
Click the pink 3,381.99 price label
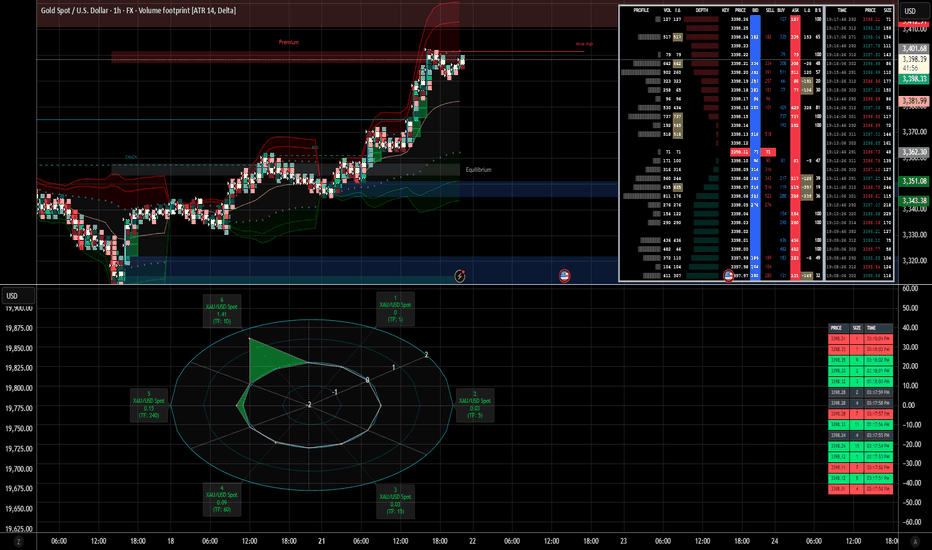[x=914, y=101]
